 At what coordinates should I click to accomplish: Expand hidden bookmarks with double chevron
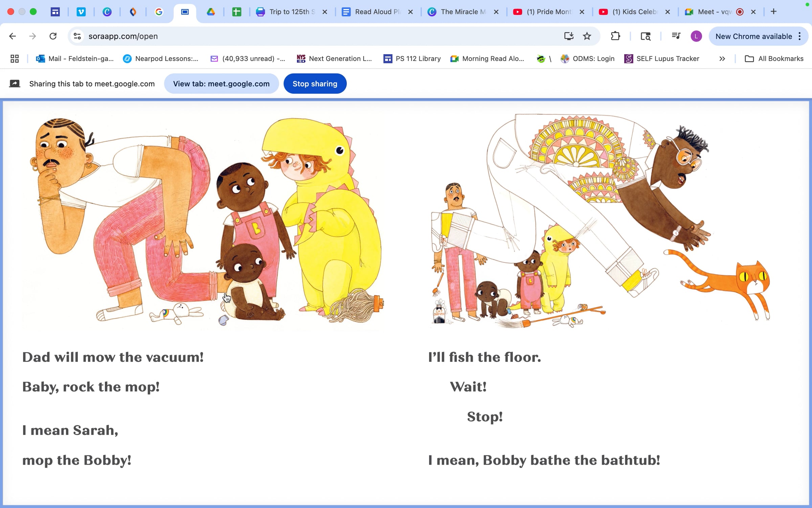click(722, 59)
